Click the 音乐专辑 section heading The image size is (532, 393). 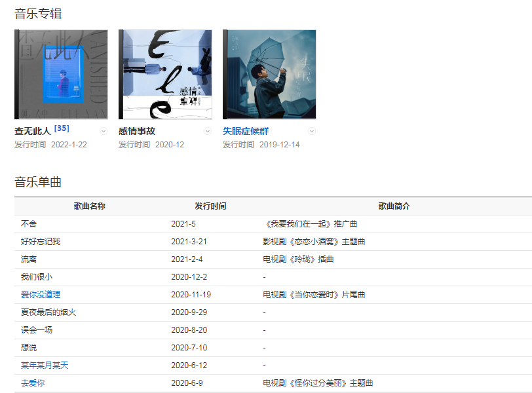(x=38, y=13)
